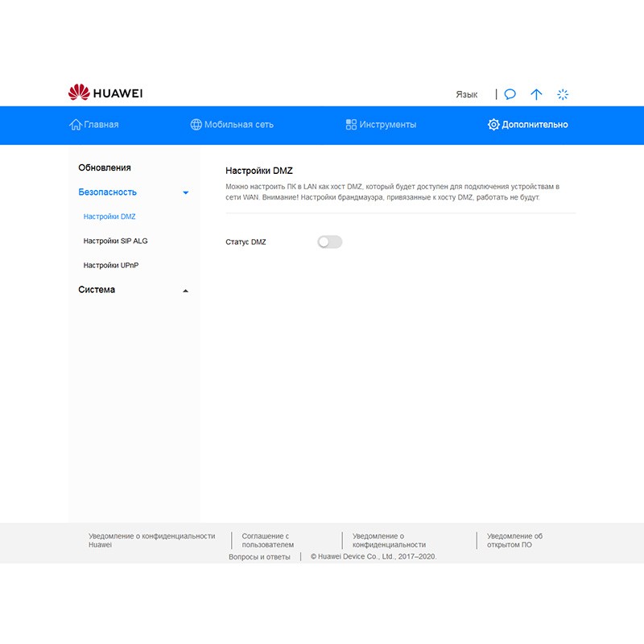
Task: Open Уведомление о конфиденциальности Huawei link
Action: (151, 536)
